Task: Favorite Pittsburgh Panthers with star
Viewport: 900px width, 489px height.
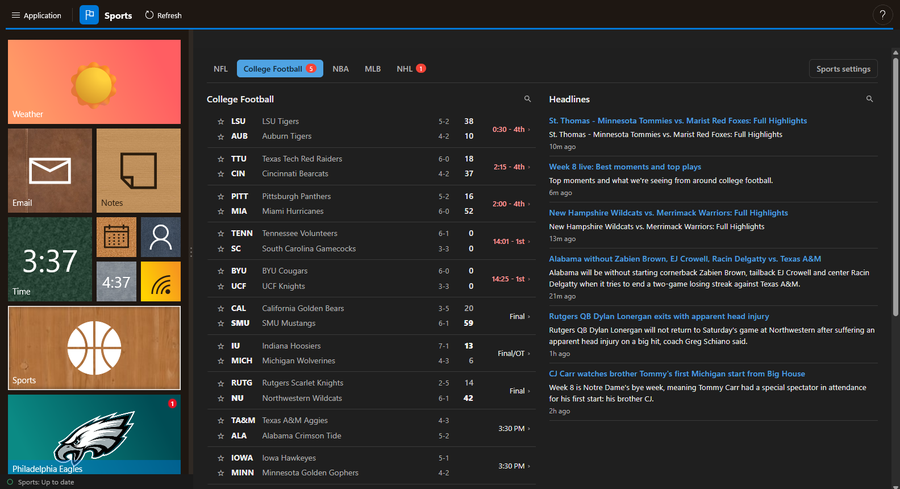Action: [220, 196]
